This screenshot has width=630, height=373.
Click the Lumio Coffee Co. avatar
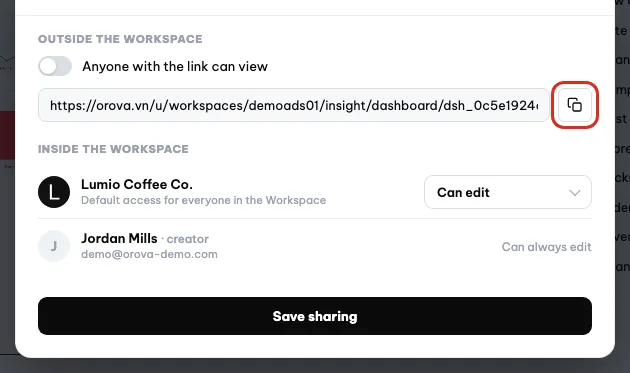tap(54, 192)
